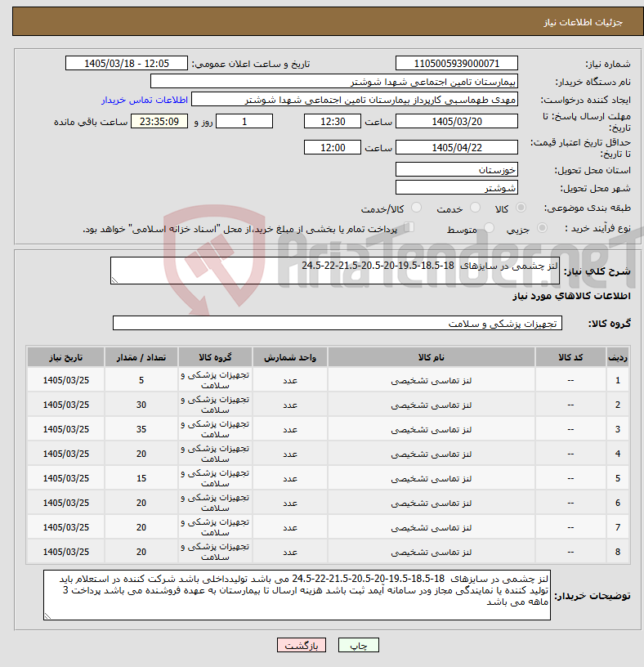Click the resize handle of شرح کلی نیاز box
644x667 pixels.
(x=114, y=280)
